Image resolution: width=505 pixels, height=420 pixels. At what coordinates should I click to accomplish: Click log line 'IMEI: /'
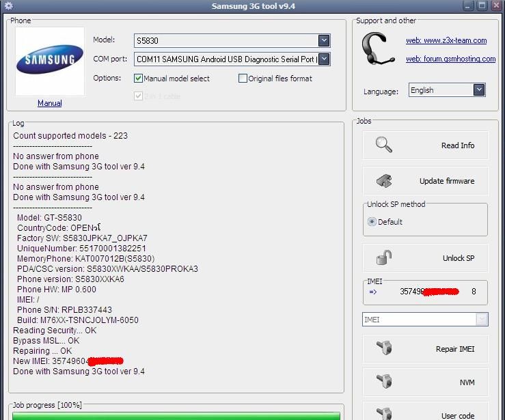click(x=28, y=300)
